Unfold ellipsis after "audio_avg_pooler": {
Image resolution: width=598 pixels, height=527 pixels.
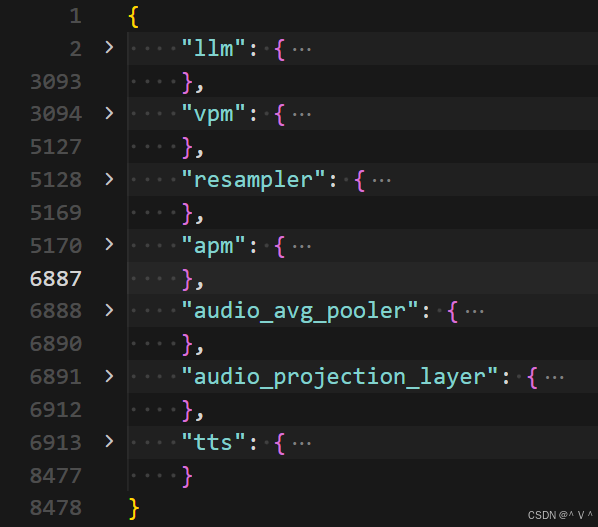click(474, 312)
